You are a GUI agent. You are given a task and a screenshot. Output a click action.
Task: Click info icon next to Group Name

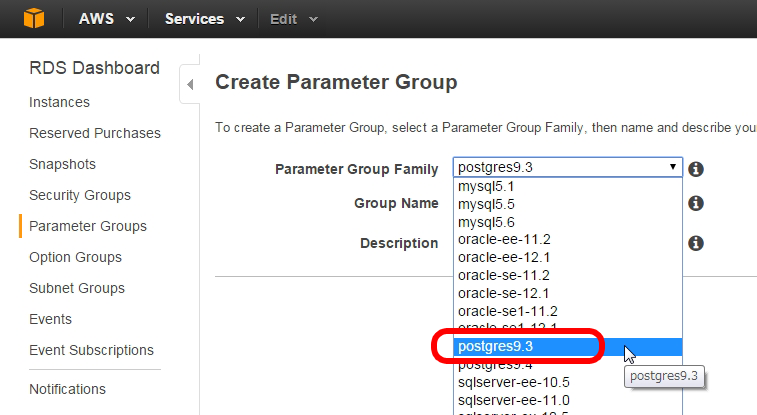click(x=696, y=203)
